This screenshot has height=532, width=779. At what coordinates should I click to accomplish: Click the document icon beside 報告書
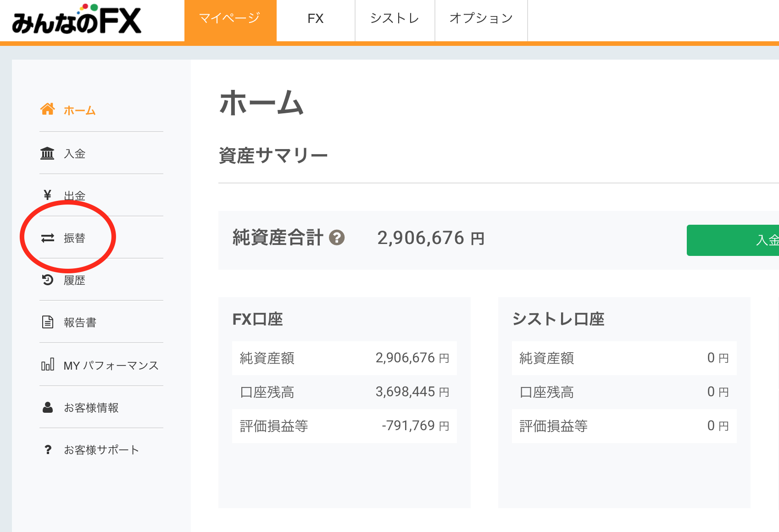pyautogui.click(x=48, y=322)
